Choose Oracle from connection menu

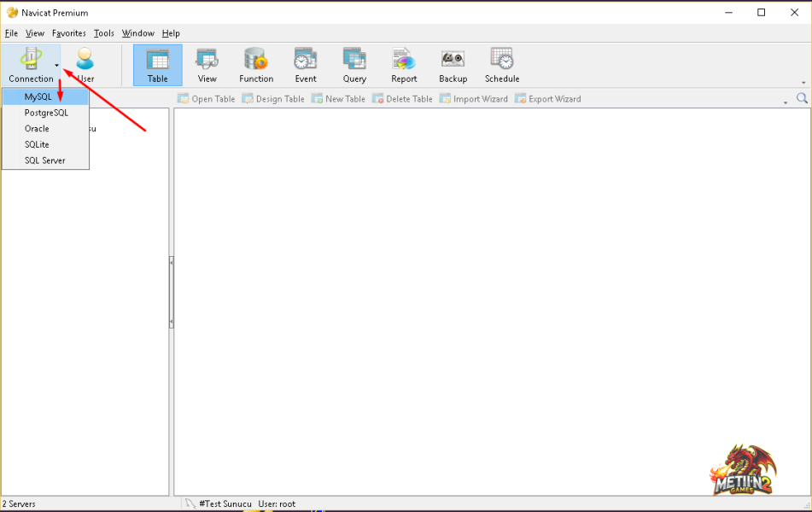pyautogui.click(x=45, y=128)
